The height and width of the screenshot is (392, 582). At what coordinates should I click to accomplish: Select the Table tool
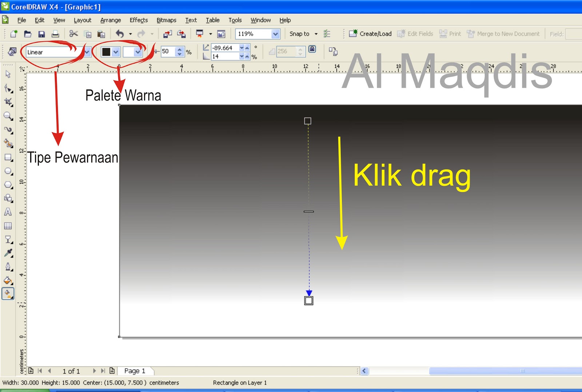point(8,226)
